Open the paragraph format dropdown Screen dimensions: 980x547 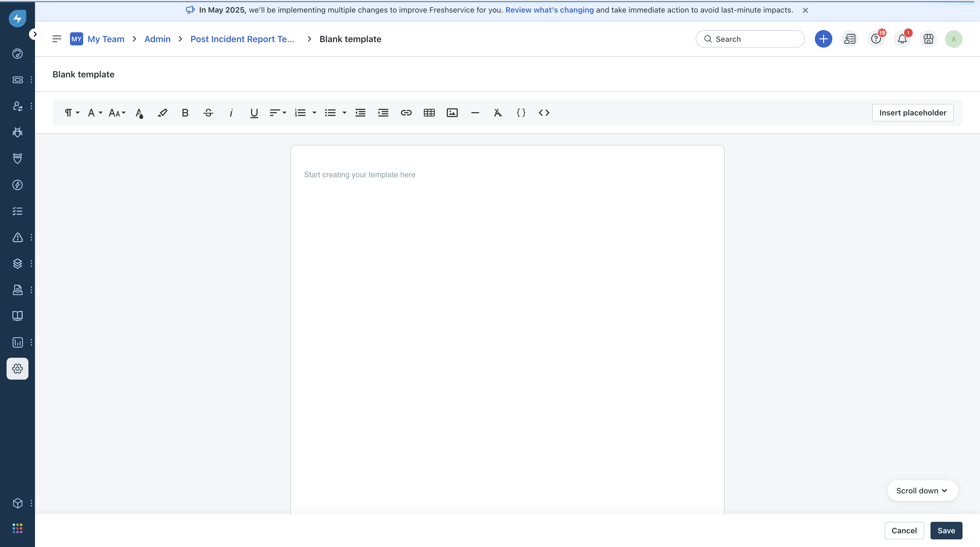coord(72,113)
